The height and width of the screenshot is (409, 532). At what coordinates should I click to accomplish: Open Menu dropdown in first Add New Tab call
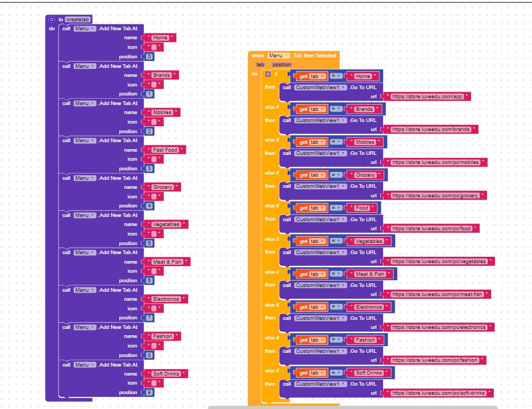pos(85,29)
